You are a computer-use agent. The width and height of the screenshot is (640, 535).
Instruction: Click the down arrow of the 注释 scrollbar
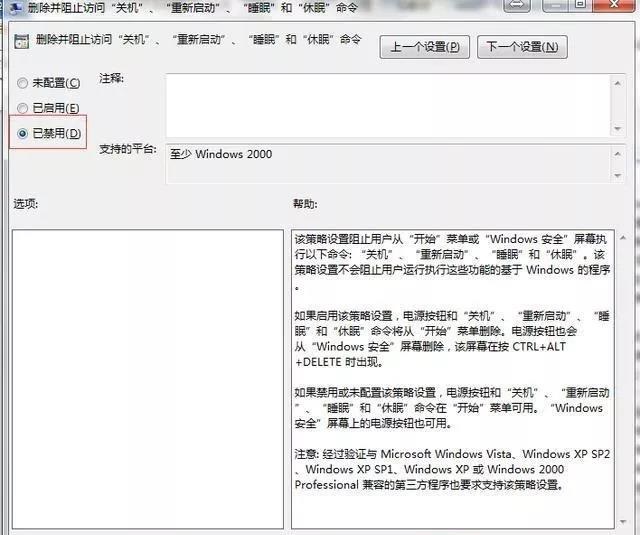click(618, 129)
